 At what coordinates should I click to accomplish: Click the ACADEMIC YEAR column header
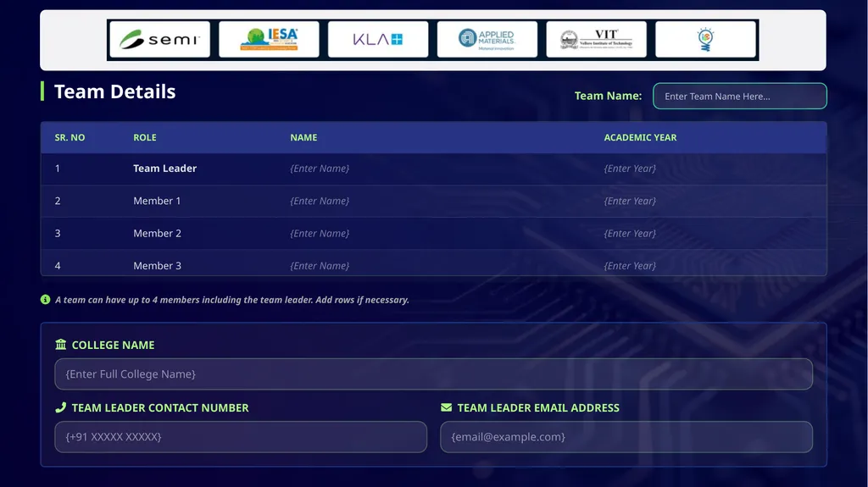(641, 137)
